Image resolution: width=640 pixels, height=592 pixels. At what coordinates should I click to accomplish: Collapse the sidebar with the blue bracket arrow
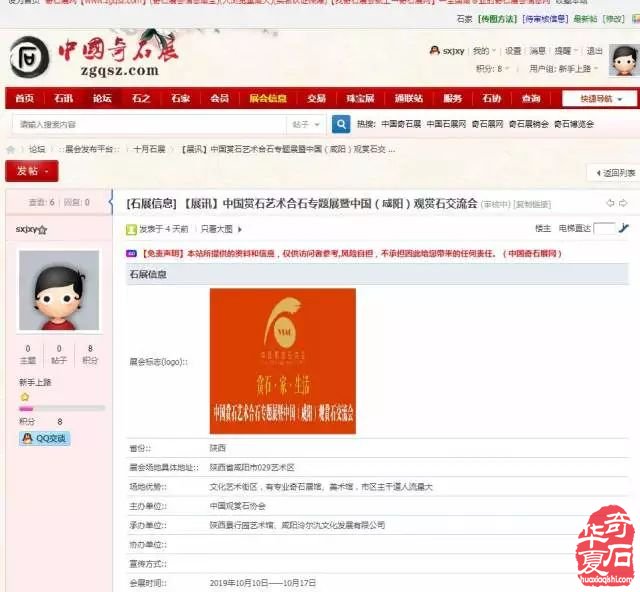[x=111, y=202]
